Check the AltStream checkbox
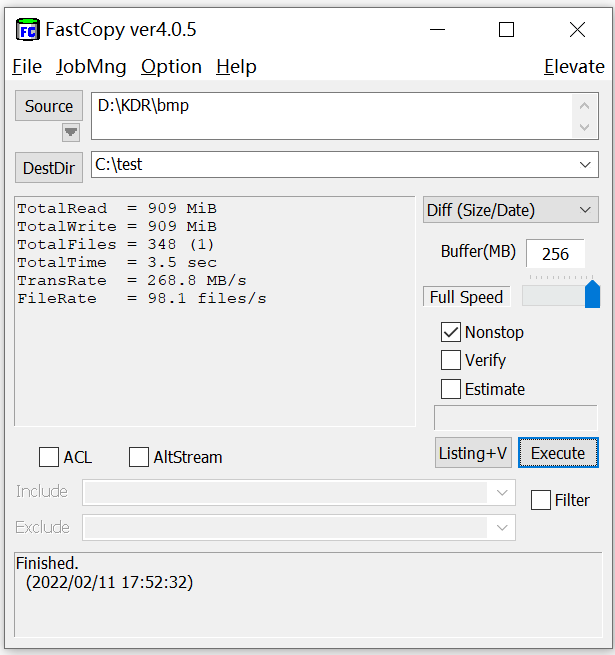Screen dimensions: 615x655 139,457
